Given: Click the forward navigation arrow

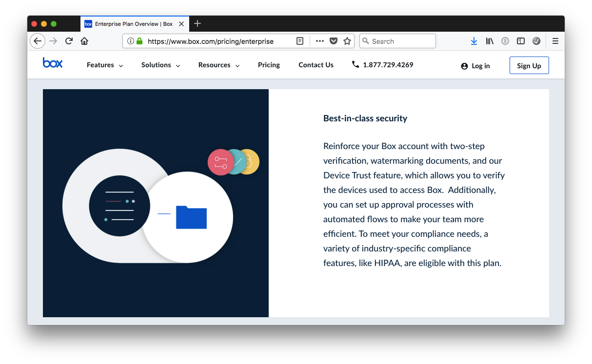Looking at the screenshot, I should pos(53,41).
